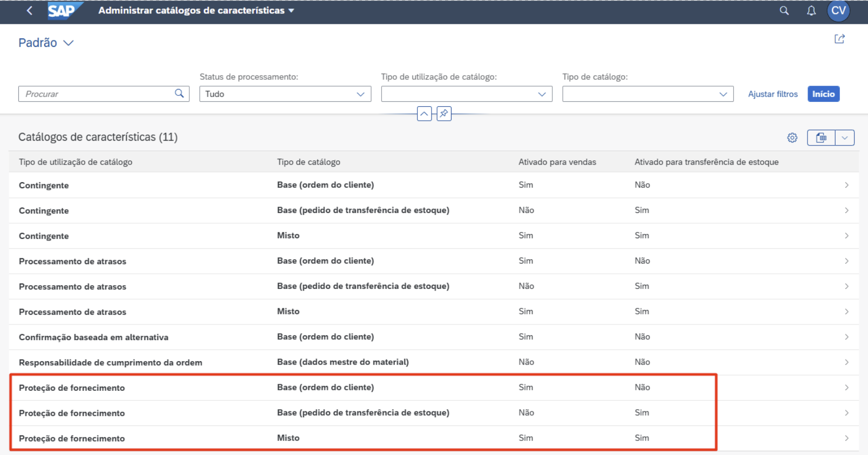Click Ativado para vendas column header
868x455 pixels.
[x=557, y=162]
